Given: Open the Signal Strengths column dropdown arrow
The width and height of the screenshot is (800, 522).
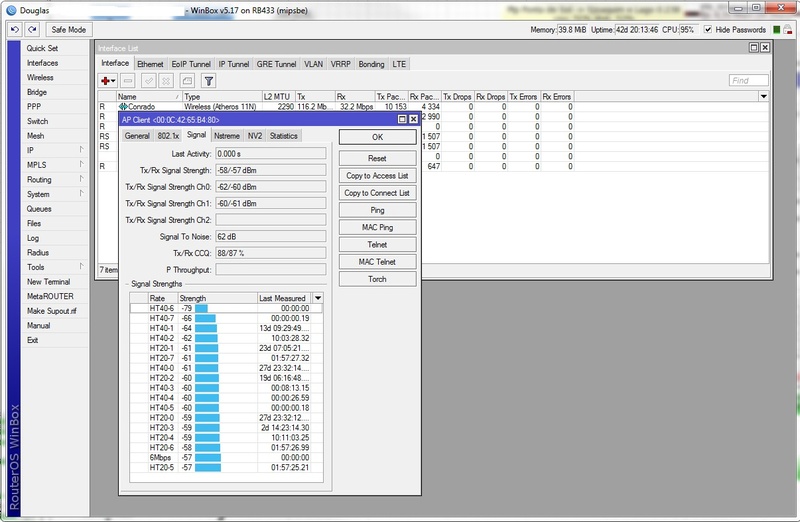Looking at the screenshot, I should click(x=318, y=298).
